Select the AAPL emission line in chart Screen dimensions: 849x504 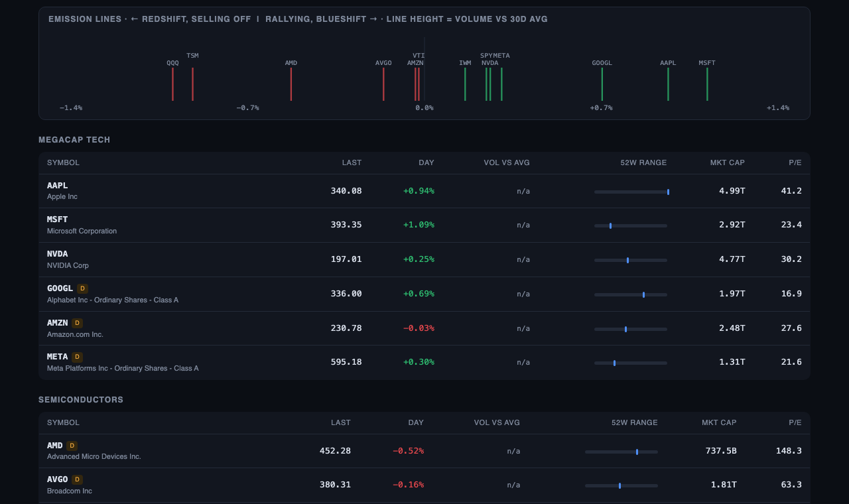click(x=668, y=84)
